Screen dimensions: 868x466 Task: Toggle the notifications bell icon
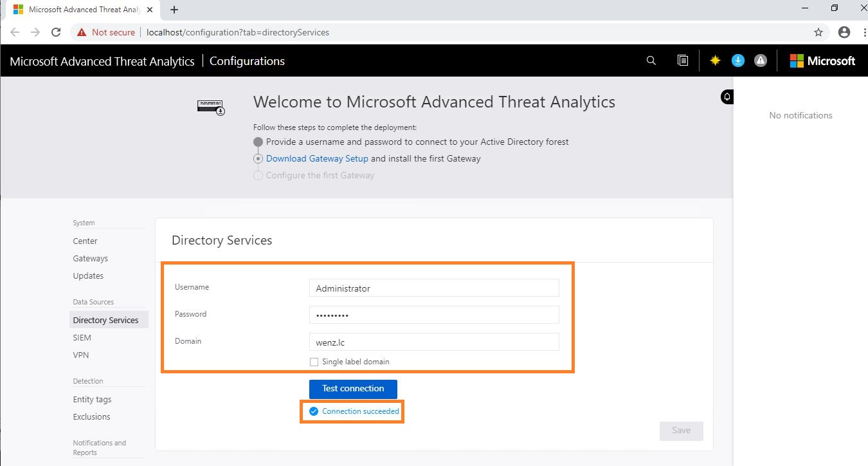727,97
